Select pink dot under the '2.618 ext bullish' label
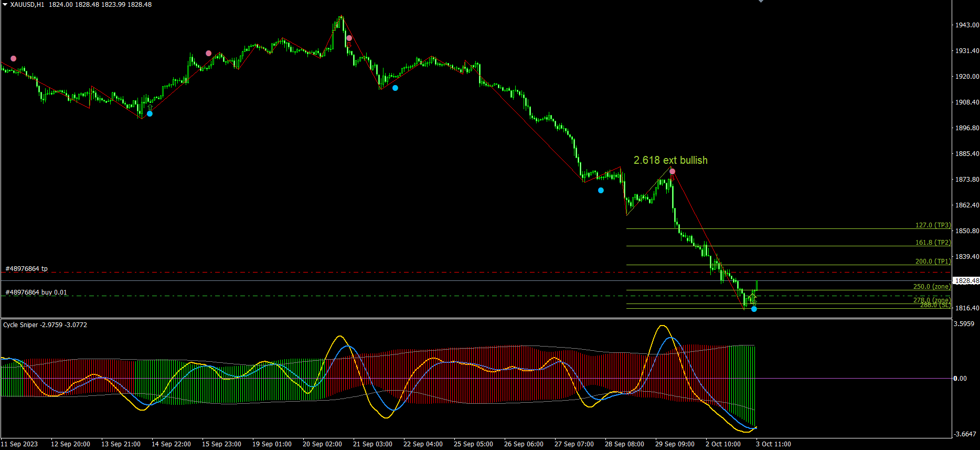 [x=673, y=172]
